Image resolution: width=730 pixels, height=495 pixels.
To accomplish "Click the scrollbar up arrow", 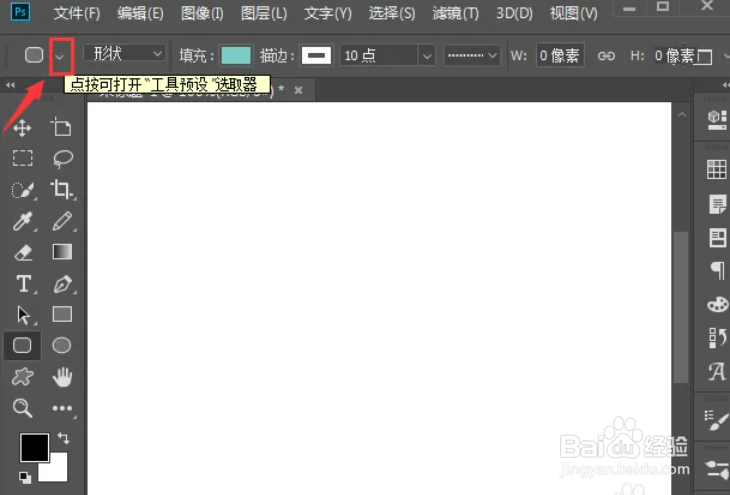I will 682,115.
